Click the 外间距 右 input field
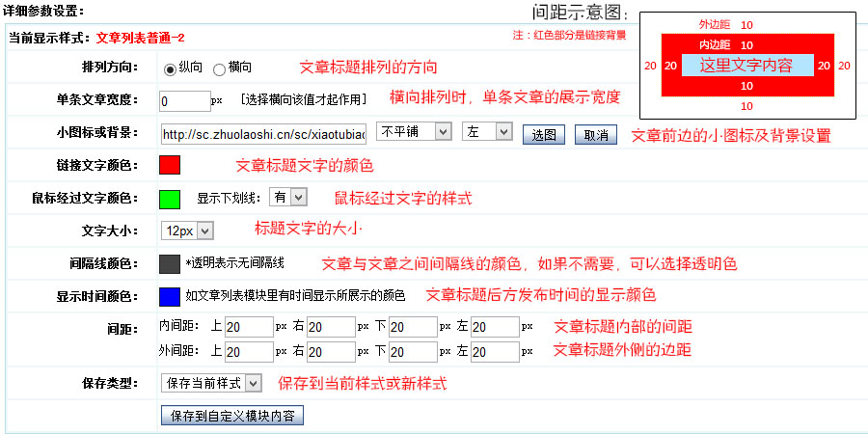 pos(332,352)
